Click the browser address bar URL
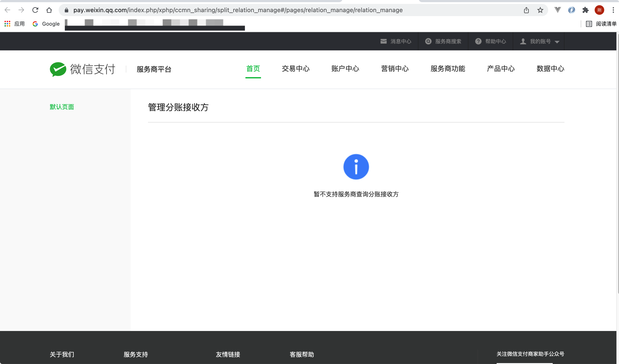 (x=238, y=10)
